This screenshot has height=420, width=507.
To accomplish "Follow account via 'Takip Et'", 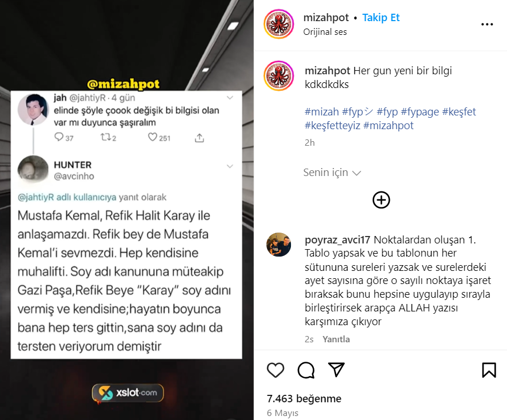I will pos(381,18).
